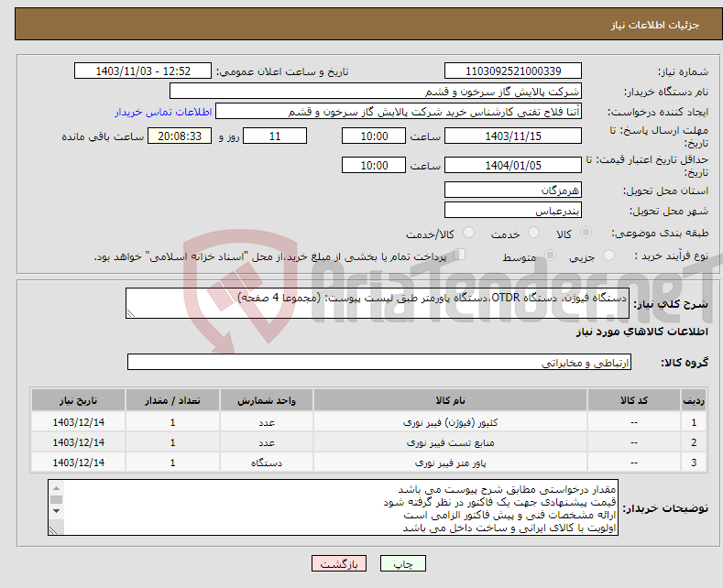
Task: Click the need number field 1103092521000339
Action: click(x=513, y=71)
